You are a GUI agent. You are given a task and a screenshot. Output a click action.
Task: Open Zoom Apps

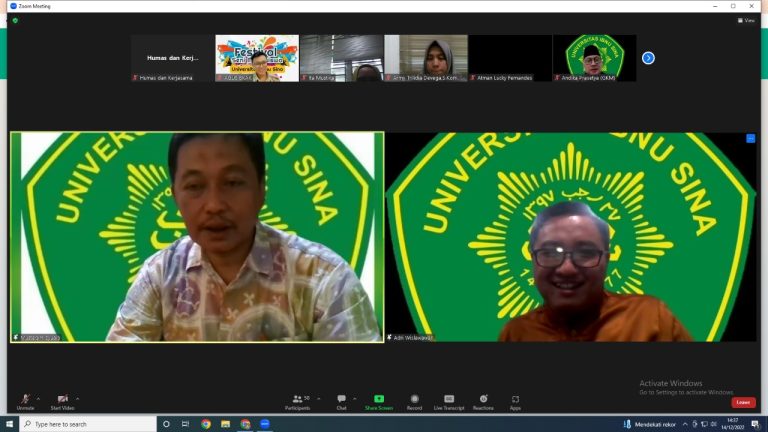click(x=515, y=402)
